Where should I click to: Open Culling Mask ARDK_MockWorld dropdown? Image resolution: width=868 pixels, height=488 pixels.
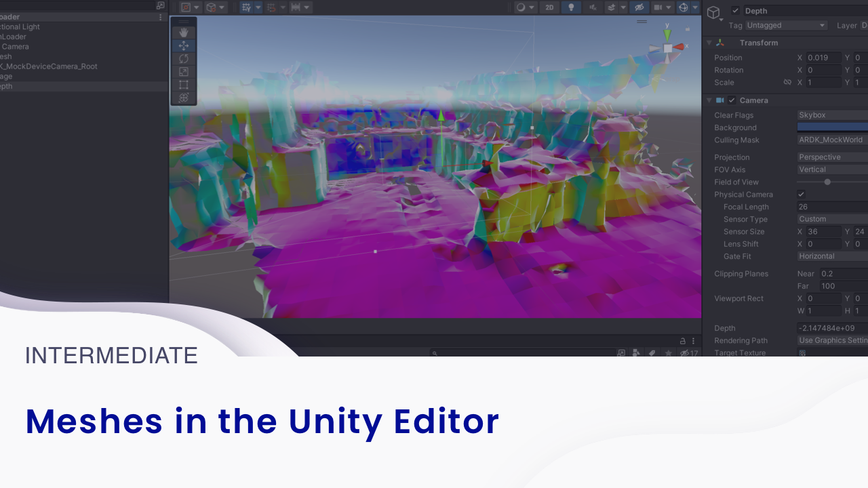point(832,140)
